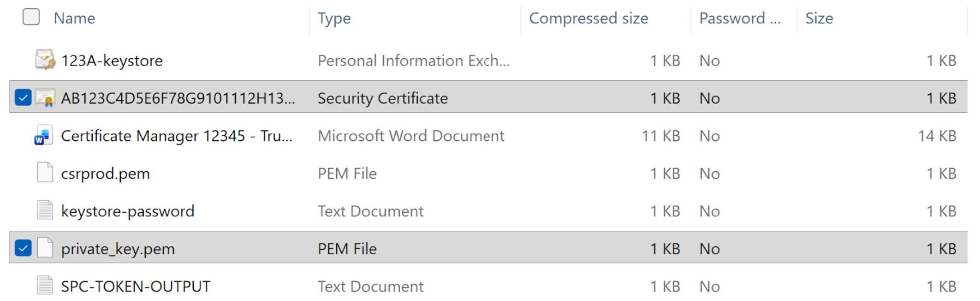Uncheck the private_key.pem checkbox

coord(23,248)
